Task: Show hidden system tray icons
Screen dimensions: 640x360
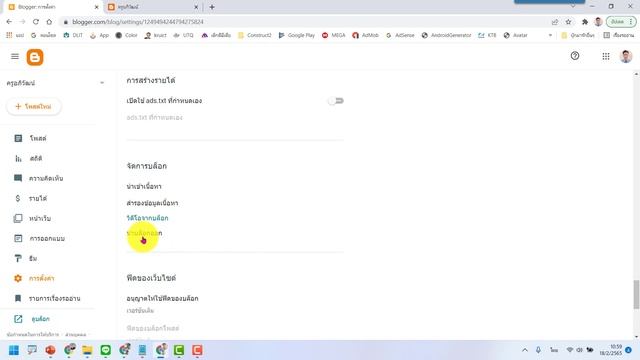Action: pyautogui.click(x=525, y=350)
